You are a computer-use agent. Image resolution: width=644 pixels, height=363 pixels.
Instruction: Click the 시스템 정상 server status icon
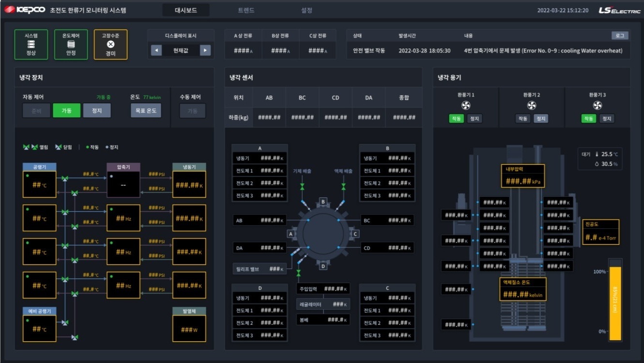coord(31,45)
